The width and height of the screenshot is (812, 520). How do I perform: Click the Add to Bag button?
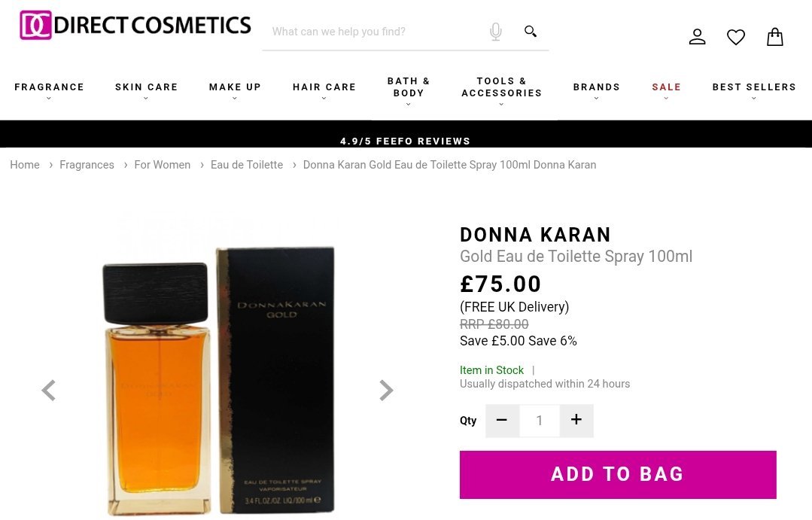[x=618, y=474]
